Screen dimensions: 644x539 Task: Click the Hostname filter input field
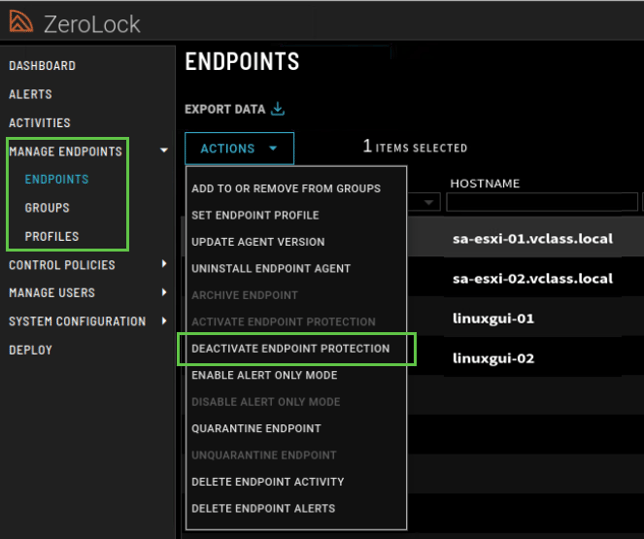click(542, 203)
